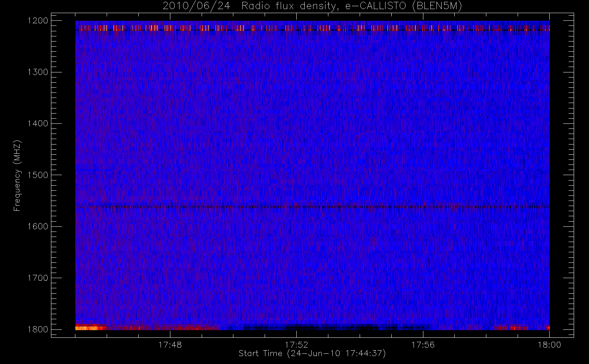
Task: Click the 1200 frequency axis label
Action: (x=38, y=21)
